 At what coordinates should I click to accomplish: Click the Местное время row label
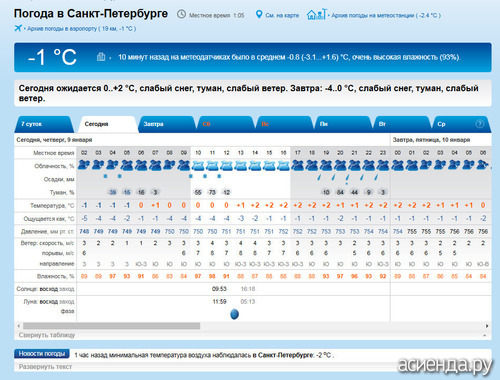point(54,153)
